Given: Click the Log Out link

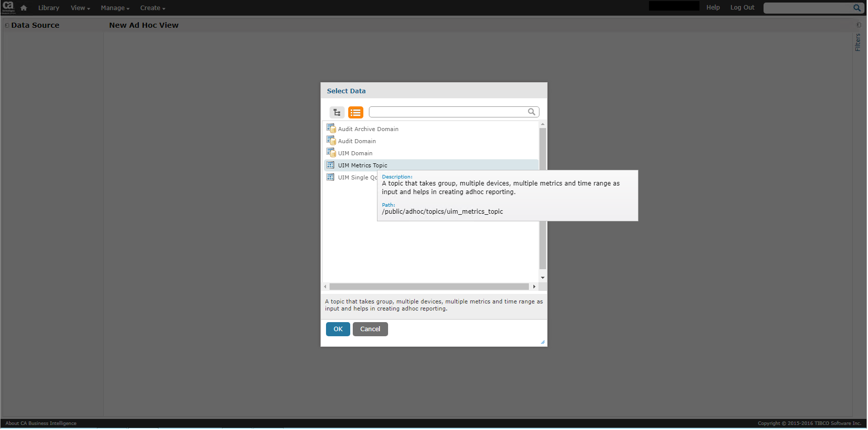Looking at the screenshot, I should pyautogui.click(x=742, y=8).
